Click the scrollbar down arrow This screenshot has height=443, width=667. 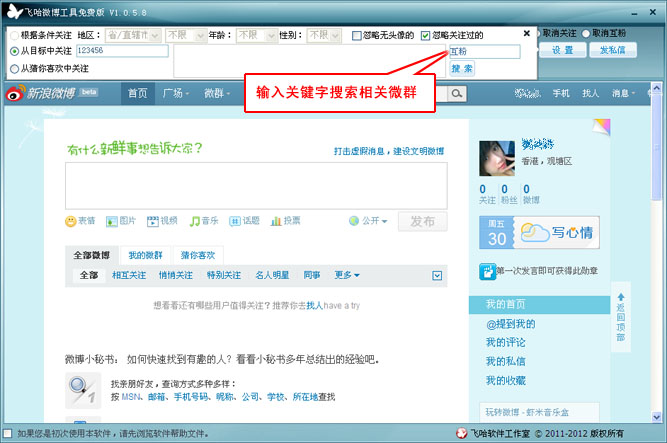point(656,417)
